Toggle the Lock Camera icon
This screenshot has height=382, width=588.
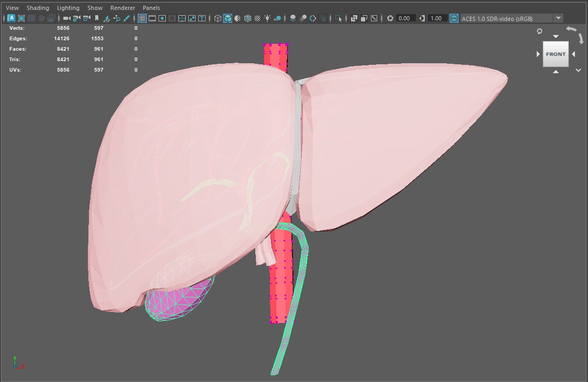click(76, 18)
